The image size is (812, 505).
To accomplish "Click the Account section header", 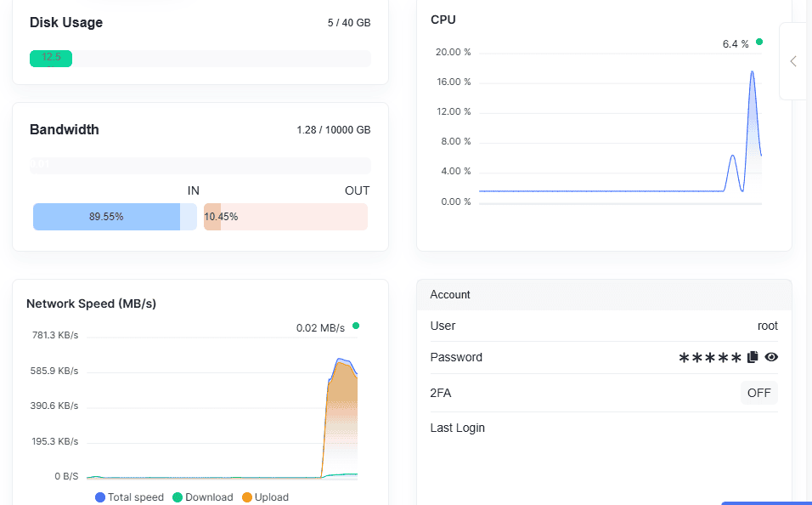I will (x=605, y=294).
